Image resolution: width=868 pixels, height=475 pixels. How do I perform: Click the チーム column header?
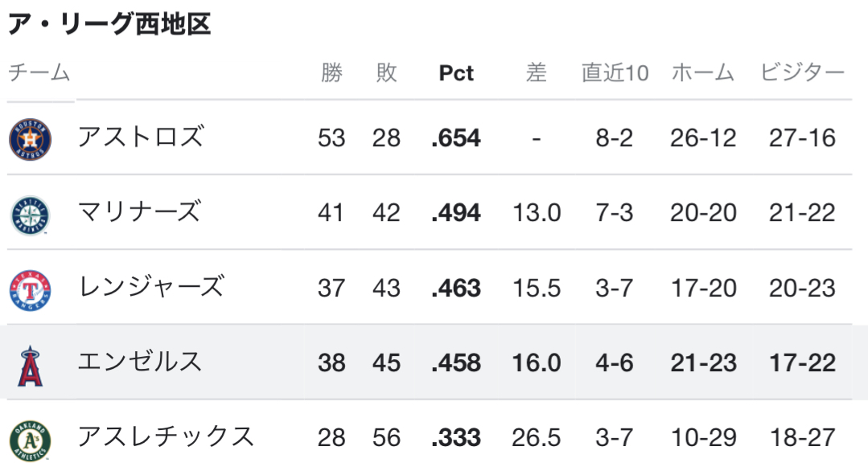(39, 72)
